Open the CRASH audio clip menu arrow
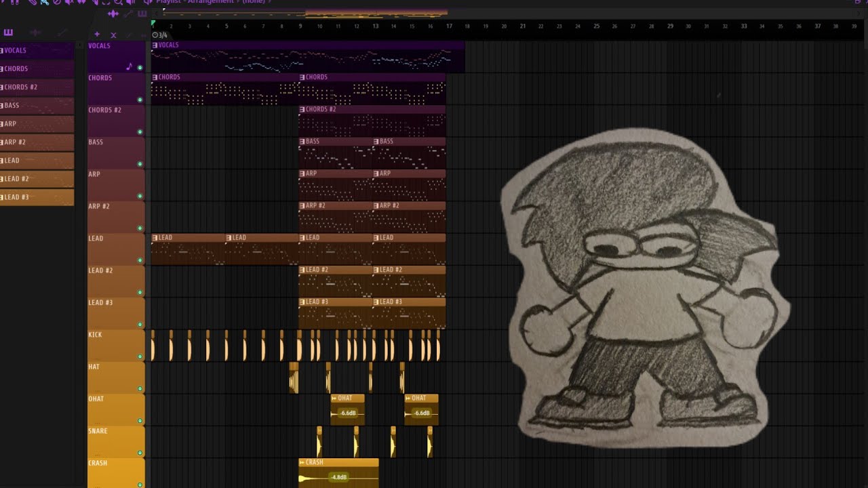The height and width of the screenshot is (488, 868). 302,462
